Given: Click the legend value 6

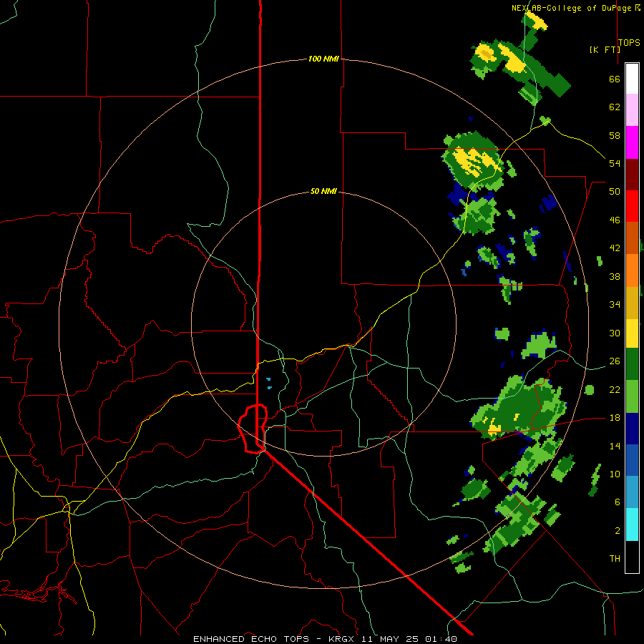Looking at the screenshot, I should [618, 502].
